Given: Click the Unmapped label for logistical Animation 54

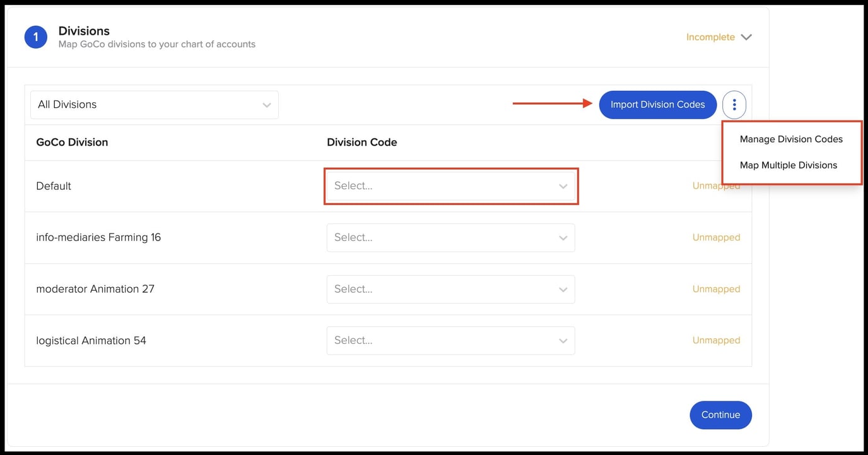Looking at the screenshot, I should [716, 340].
